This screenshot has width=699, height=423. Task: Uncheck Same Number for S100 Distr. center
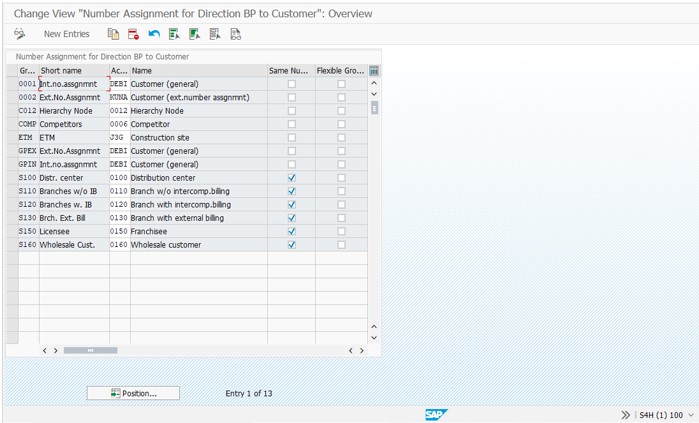point(292,177)
